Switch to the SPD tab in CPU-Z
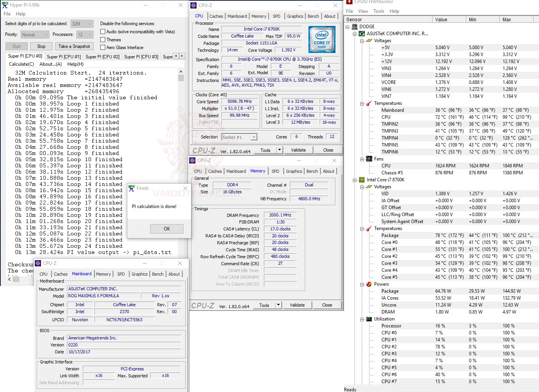This screenshot has height=392, width=539. pos(276,16)
